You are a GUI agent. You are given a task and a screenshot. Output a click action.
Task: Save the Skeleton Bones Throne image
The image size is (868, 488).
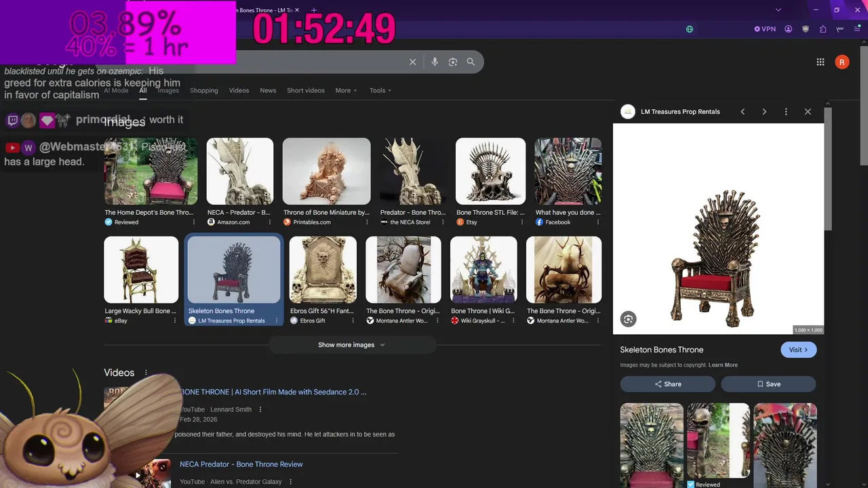pos(768,384)
